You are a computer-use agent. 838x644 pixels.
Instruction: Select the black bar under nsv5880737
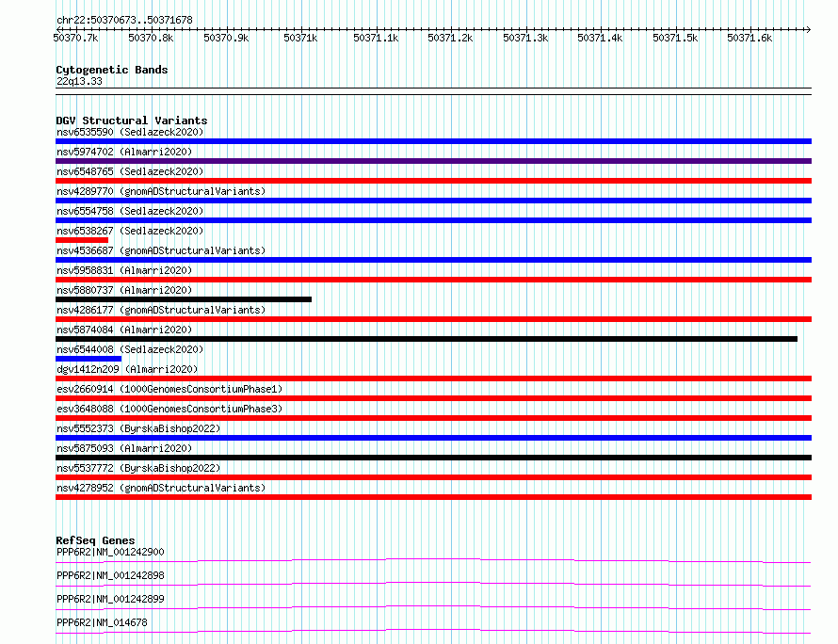[x=184, y=299]
